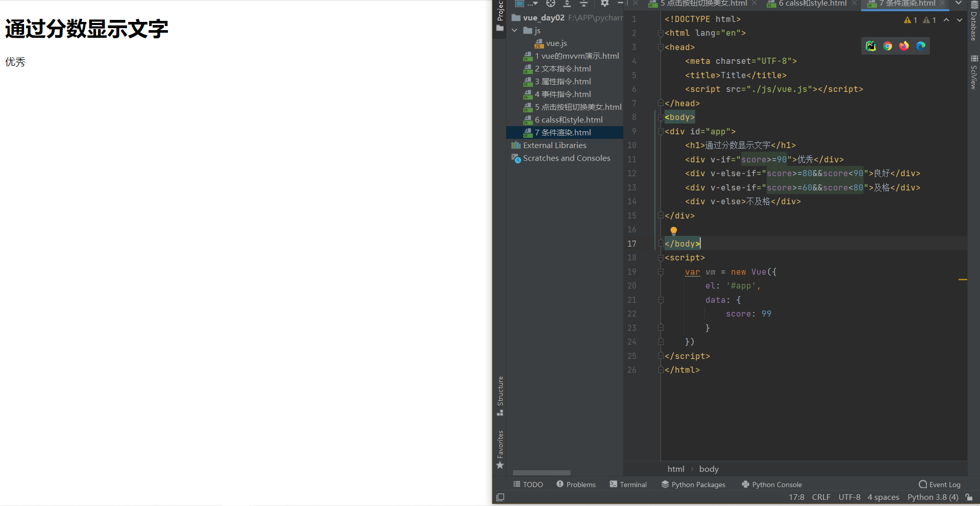Viewport: 980px width, 506px height.
Task: Open the Terminal tool window
Action: click(628, 485)
